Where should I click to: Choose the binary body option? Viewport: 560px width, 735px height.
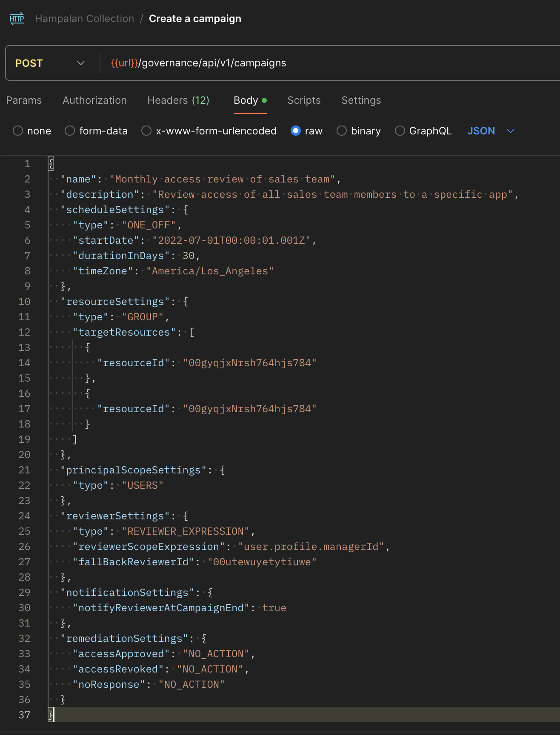click(x=342, y=131)
